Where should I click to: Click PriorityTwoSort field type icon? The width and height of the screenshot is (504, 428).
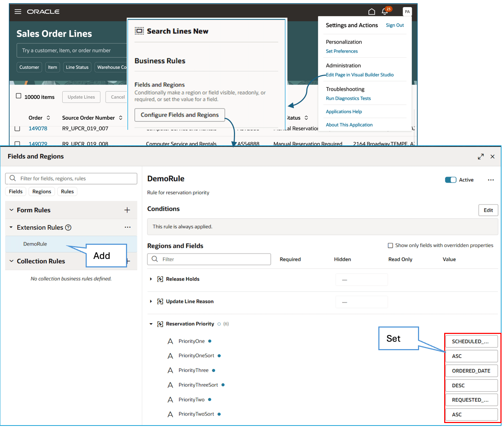point(170,414)
